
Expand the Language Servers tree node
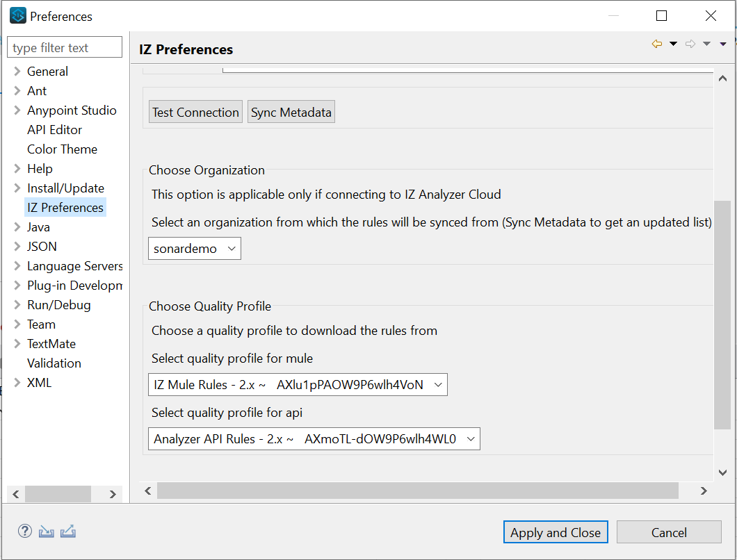click(17, 266)
